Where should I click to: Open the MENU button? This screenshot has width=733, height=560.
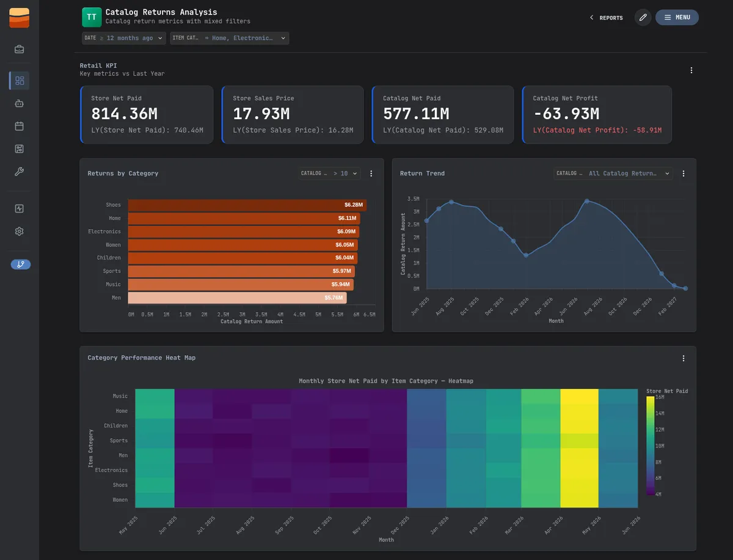tap(677, 17)
